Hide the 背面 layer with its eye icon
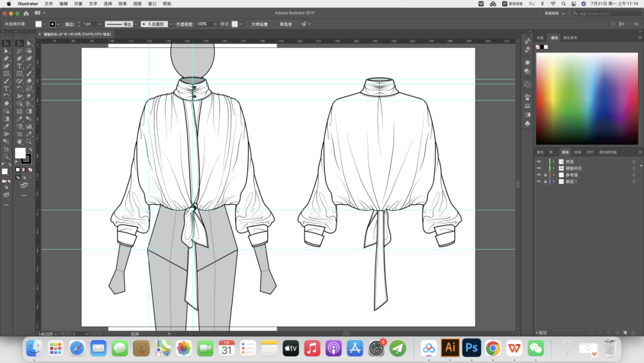This screenshot has width=644, height=363. click(x=539, y=162)
